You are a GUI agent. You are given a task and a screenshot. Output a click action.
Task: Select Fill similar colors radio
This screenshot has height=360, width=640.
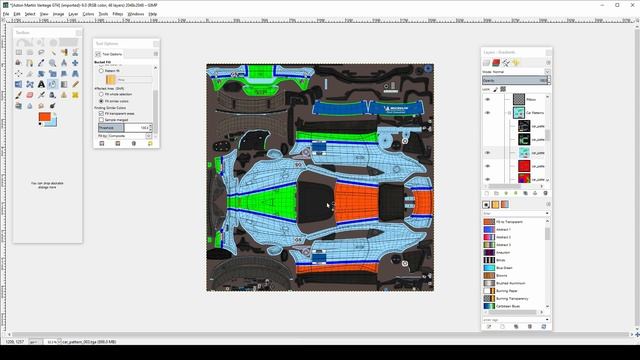click(x=101, y=101)
